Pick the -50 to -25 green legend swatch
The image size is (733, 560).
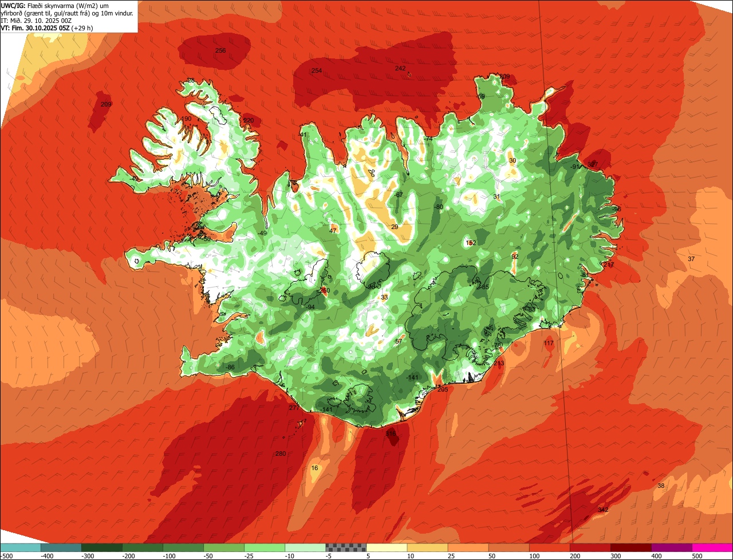pyautogui.click(x=223, y=547)
